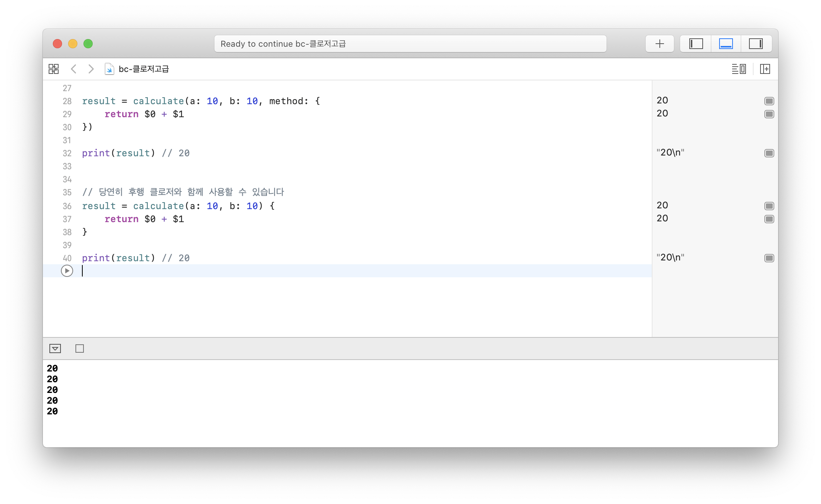The height and width of the screenshot is (504, 821).
Task: Toggle the debug area panel
Action: (x=726, y=44)
